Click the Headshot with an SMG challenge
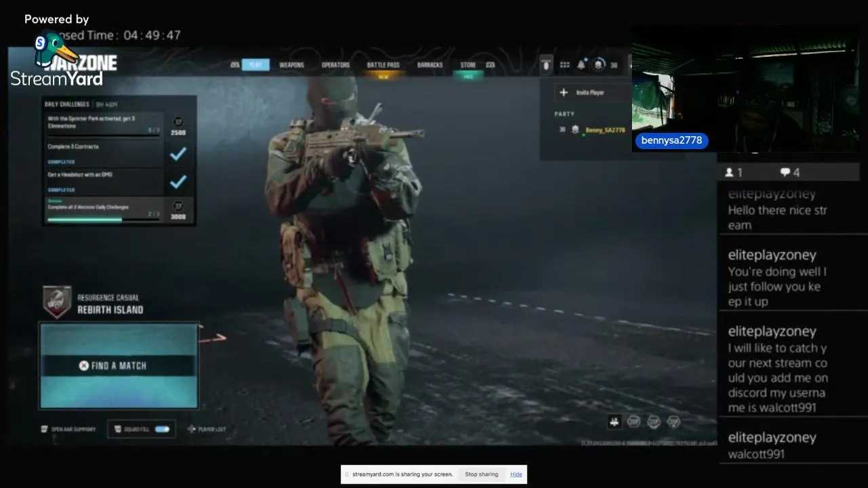Viewport: 868px width, 488px height. point(104,181)
